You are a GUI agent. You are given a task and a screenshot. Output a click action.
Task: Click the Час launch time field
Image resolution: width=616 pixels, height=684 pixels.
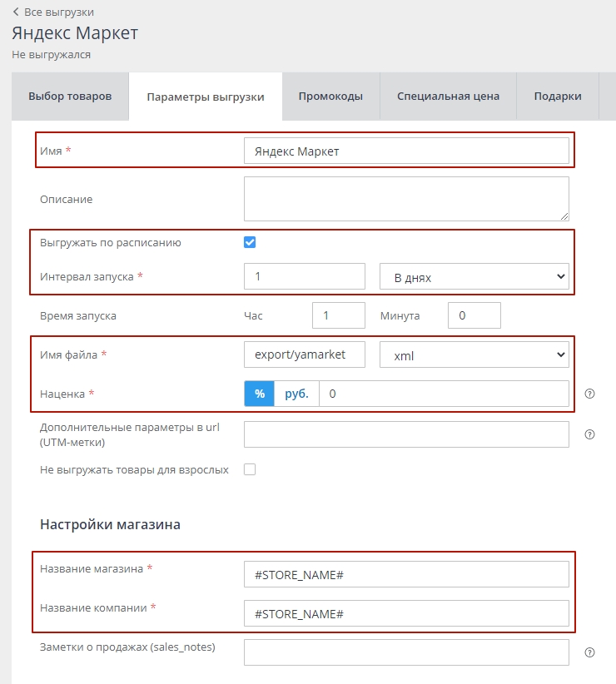pos(338,315)
